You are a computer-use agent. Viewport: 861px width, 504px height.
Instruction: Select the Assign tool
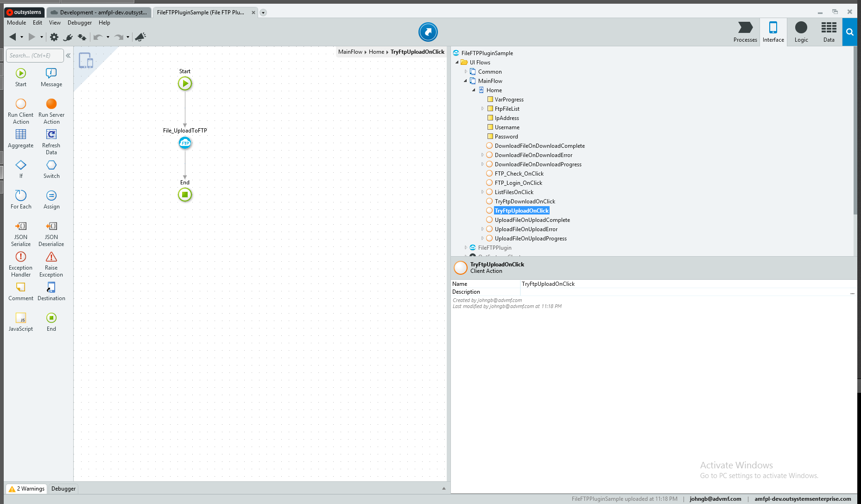coord(51,200)
